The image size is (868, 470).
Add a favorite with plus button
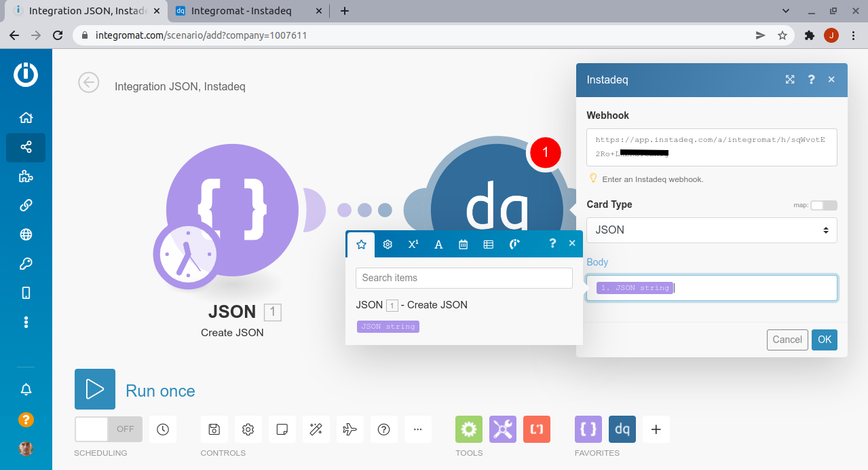point(656,429)
